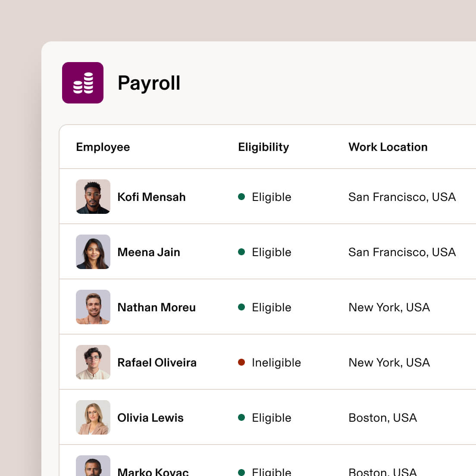The width and height of the screenshot is (476, 476).
Task: Open Meena Jain's row in the table
Action: 149,252
